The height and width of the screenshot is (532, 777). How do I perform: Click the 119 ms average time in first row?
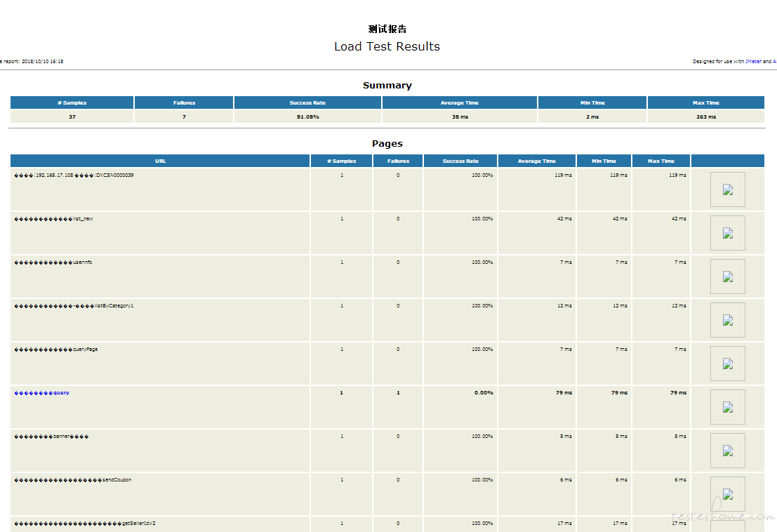(563, 175)
